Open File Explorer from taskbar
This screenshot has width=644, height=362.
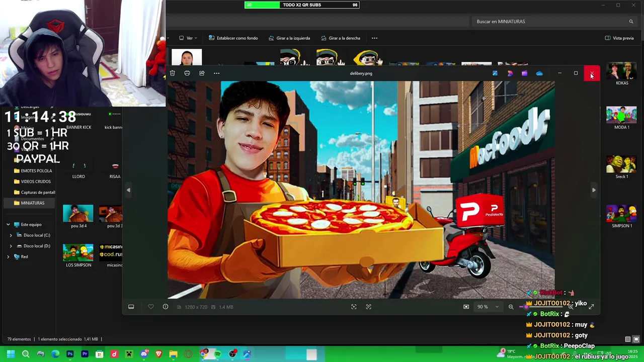(x=173, y=354)
